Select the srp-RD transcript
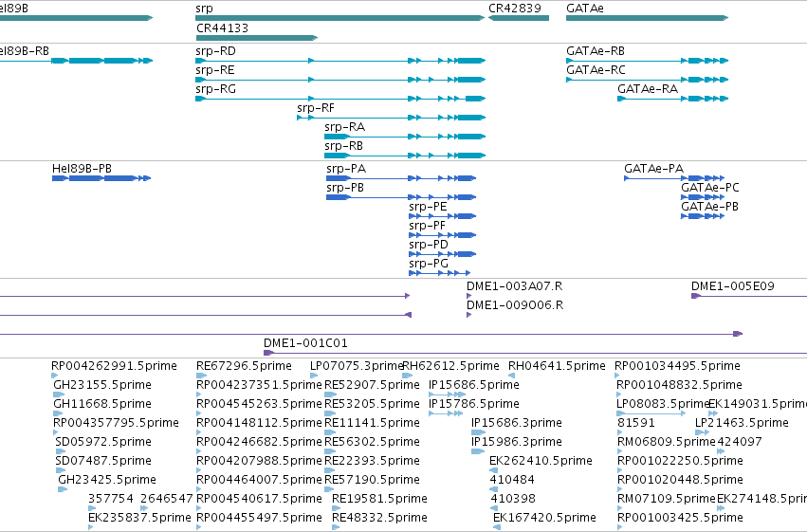 (x=340, y=61)
